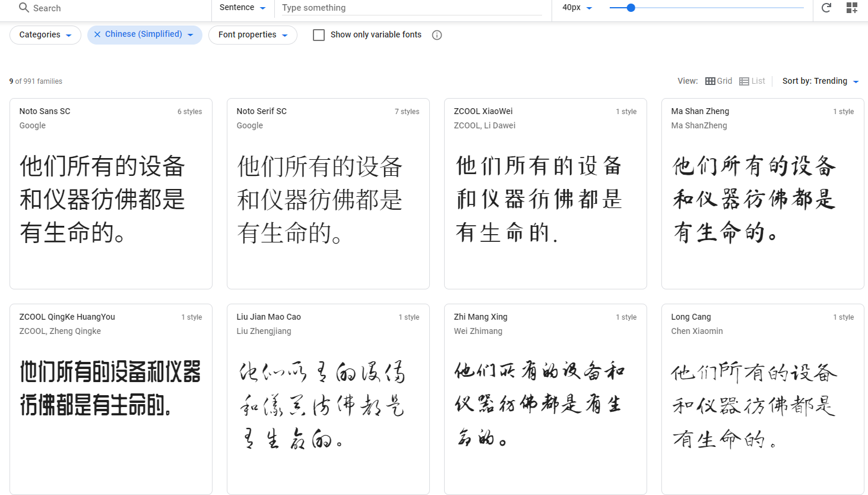The width and height of the screenshot is (868, 495).
Task: Click author 'Liu Zhengjiang'
Action: (264, 331)
